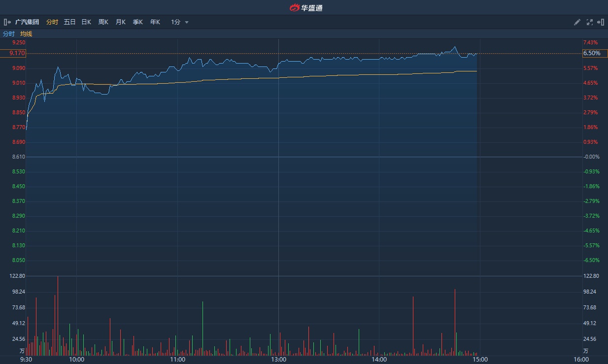Collapse the left side panel icon
The height and width of the screenshot is (364, 608).
7,22
